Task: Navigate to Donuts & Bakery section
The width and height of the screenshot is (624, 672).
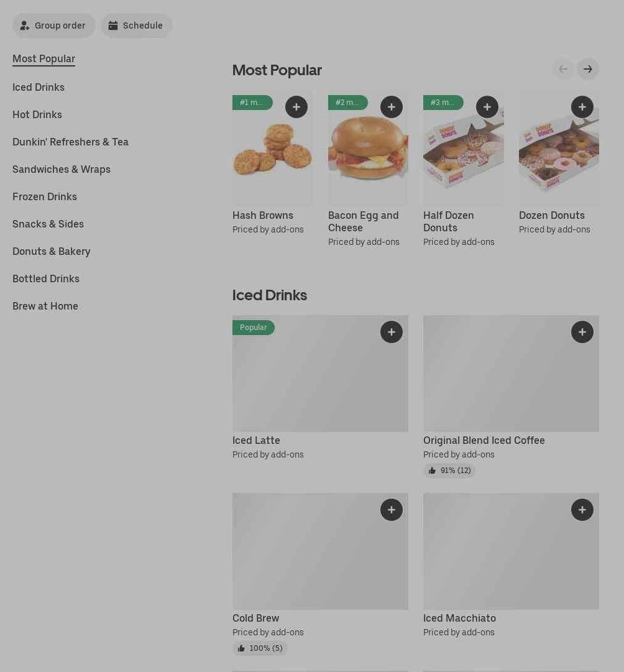Action: pyautogui.click(x=52, y=251)
